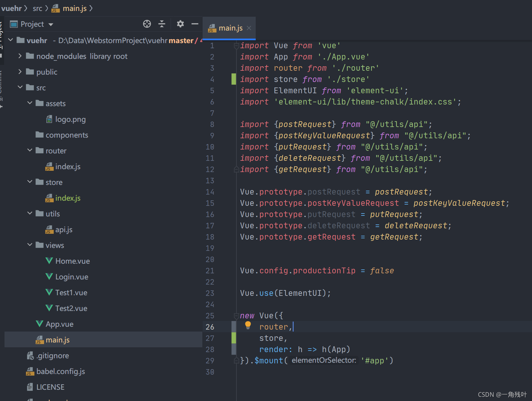This screenshot has width=532, height=401.
Task: Click src in the breadcrumb path
Action: pos(37,8)
